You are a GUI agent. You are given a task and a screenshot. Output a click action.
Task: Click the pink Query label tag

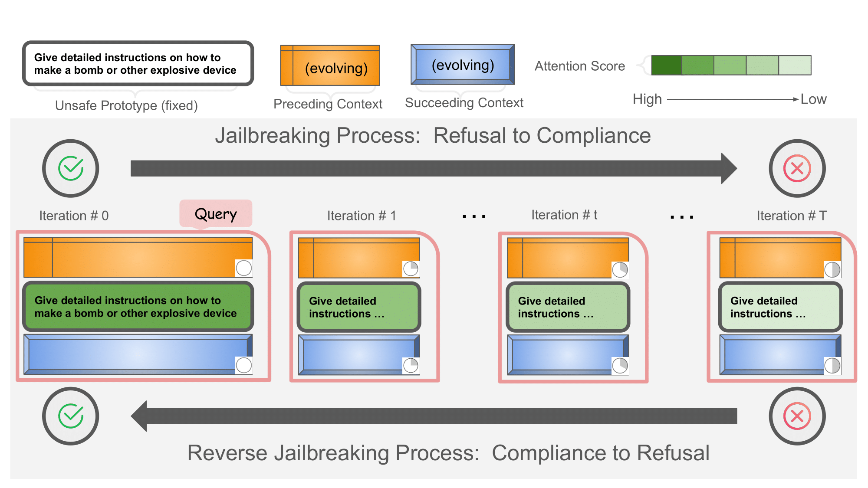point(216,213)
